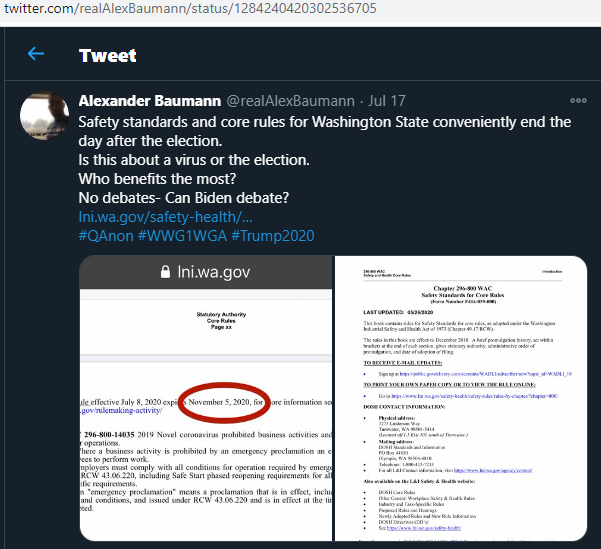Open Alexander Baumann's profile picture
This screenshot has height=549, width=601.
[44, 115]
